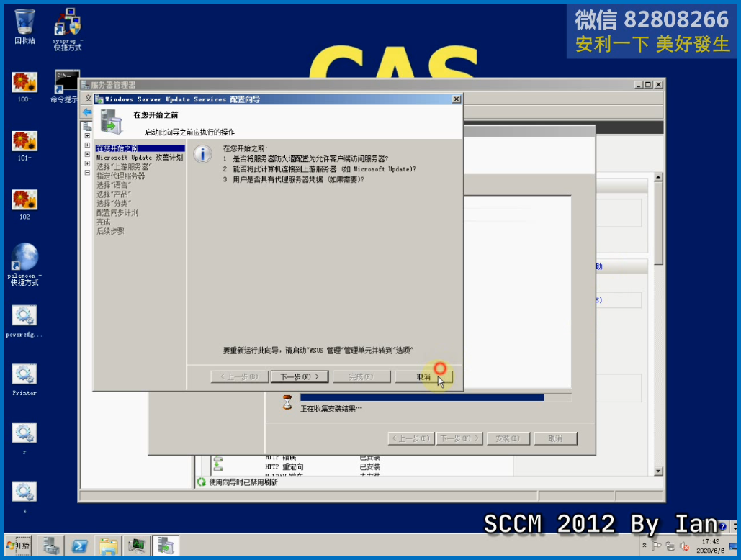The height and width of the screenshot is (560, 741).
Task: Click 上一步(P) in the background roles wizard
Action: click(x=410, y=438)
